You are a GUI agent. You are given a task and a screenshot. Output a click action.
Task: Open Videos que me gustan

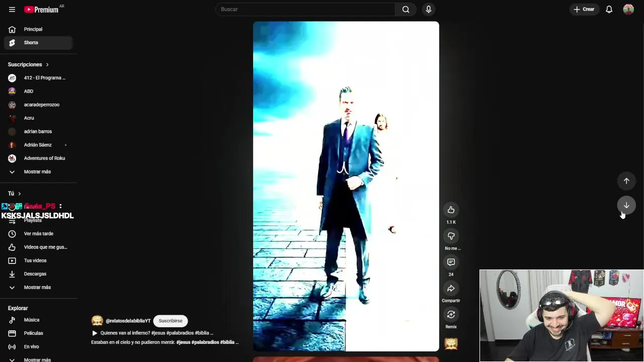click(x=38, y=247)
